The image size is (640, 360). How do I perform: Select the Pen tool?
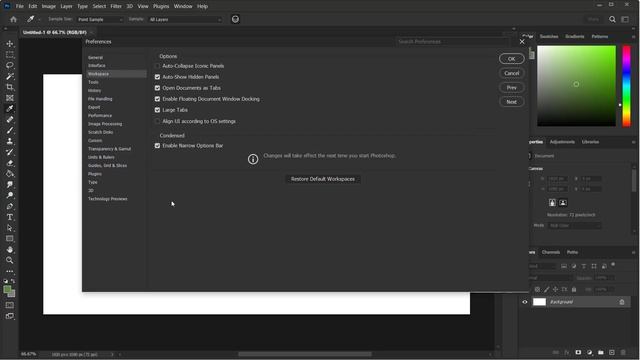coord(10,206)
